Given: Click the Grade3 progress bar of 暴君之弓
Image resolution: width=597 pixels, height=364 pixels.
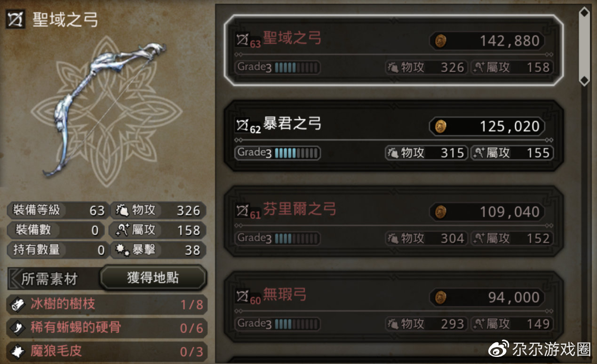Looking at the screenshot, I should (x=278, y=153).
